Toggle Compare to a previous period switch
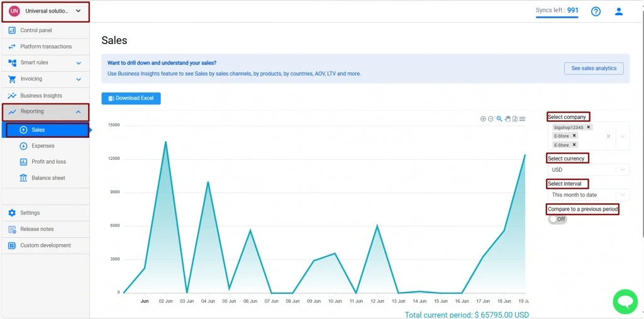 (557, 219)
